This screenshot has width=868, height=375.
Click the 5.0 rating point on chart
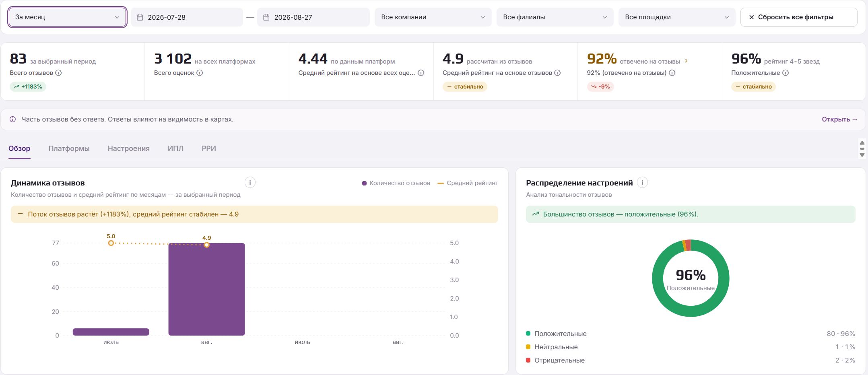coord(111,243)
